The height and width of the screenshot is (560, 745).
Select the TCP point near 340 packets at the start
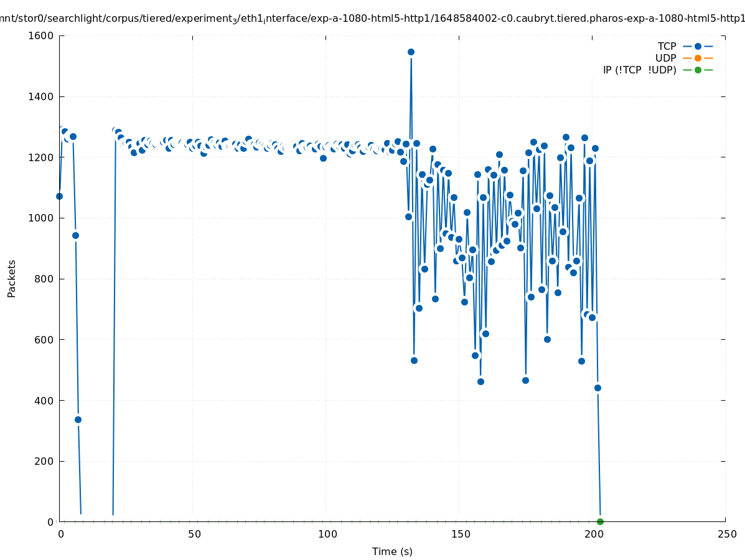[x=78, y=419]
